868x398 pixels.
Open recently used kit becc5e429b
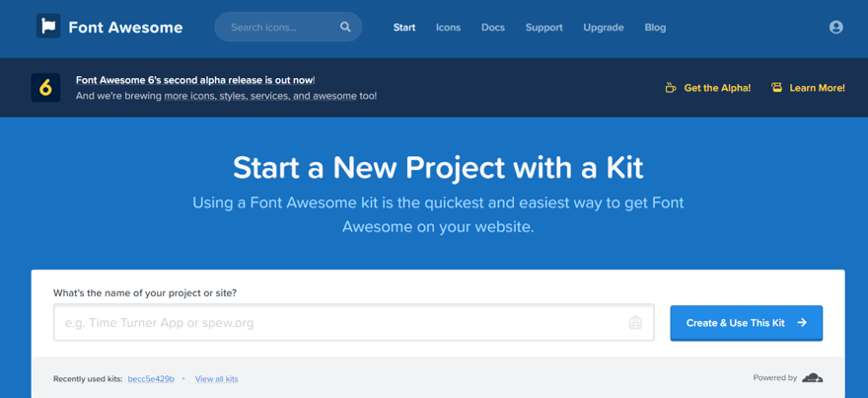(x=151, y=378)
